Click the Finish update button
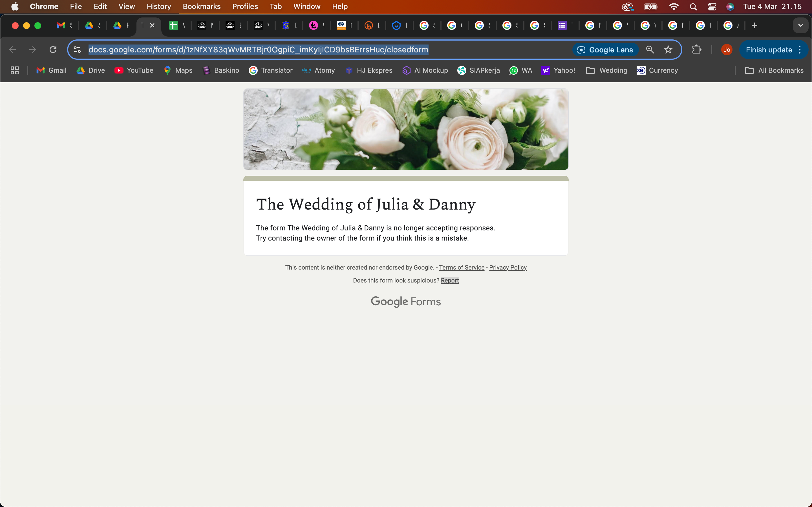This screenshot has height=507, width=812. click(x=768, y=50)
